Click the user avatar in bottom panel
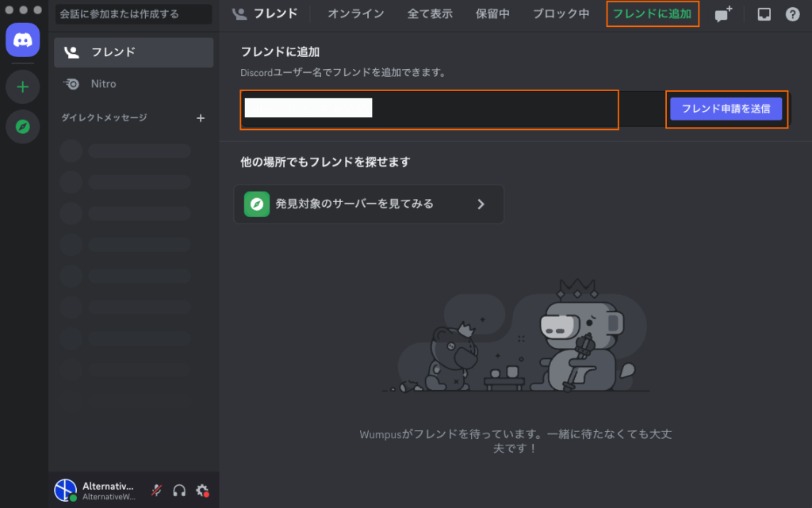 pos(65,491)
